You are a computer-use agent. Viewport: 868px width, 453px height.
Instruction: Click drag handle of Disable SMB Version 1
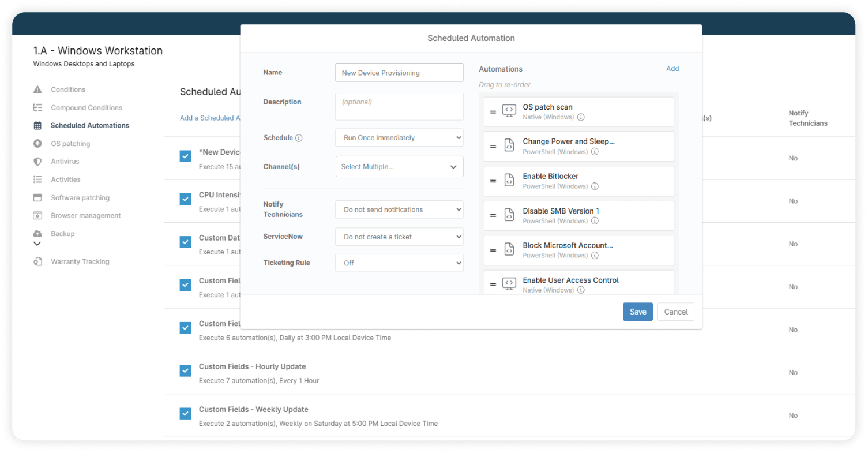tap(493, 216)
